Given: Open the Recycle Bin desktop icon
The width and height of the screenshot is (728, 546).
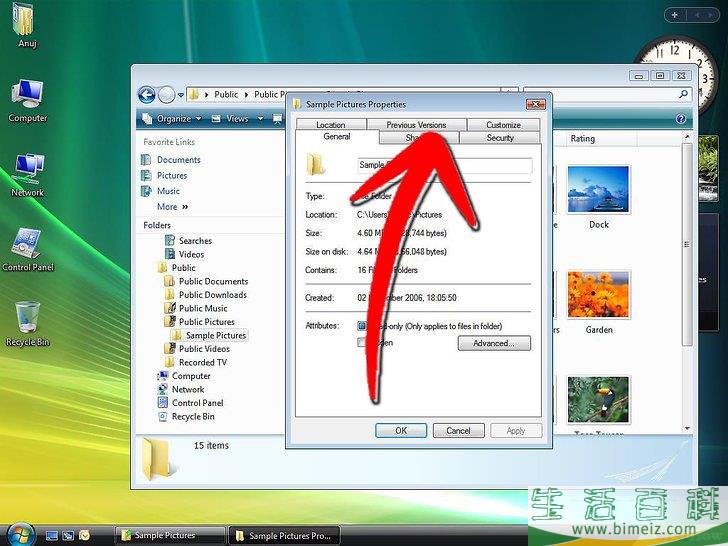Looking at the screenshot, I should pyautogui.click(x=27, y=324).
